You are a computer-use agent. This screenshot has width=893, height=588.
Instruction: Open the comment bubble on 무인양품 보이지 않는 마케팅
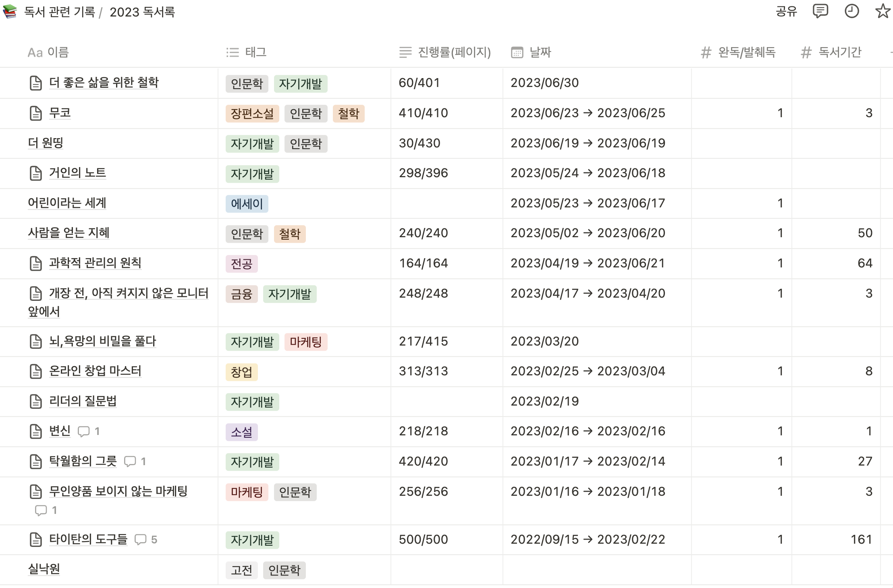pos(41,511)
